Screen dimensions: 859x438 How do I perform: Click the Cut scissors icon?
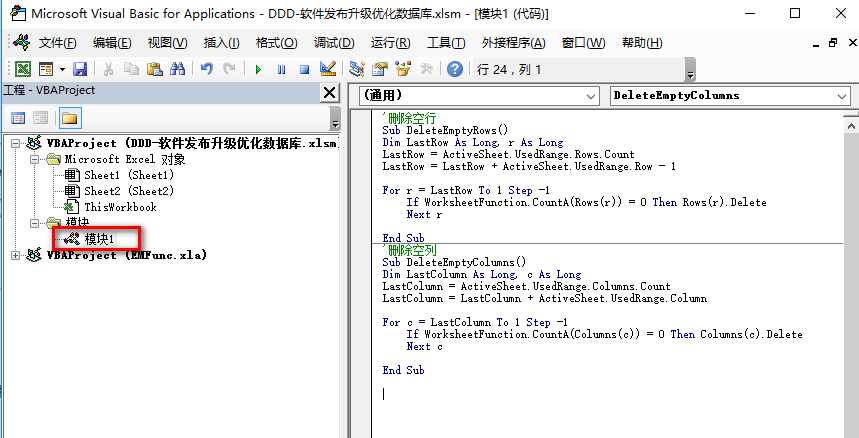point(108,69)
